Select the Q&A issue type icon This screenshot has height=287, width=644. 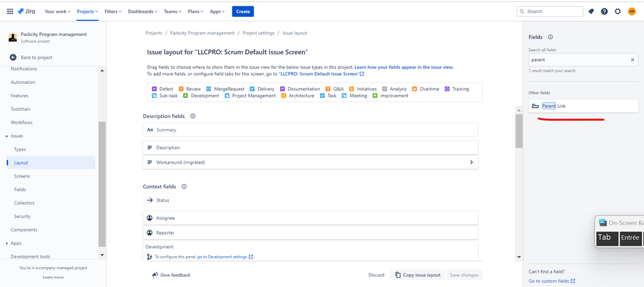click(x=328, y=89)
